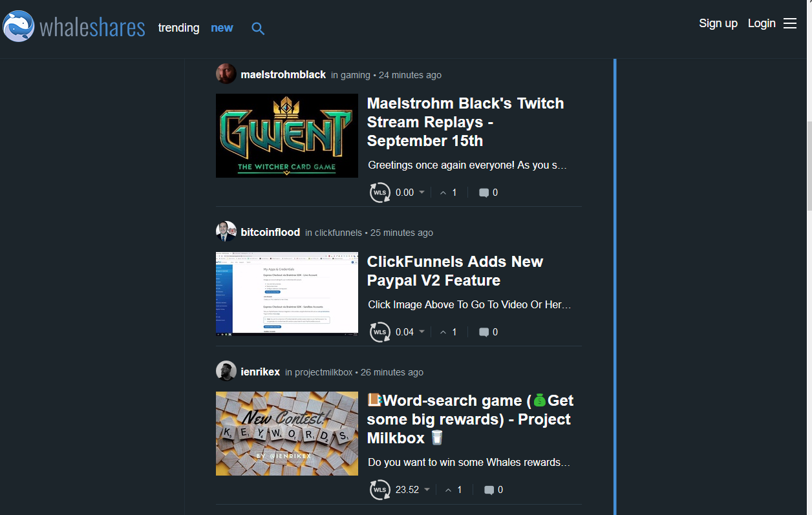This screenshot has height=515, width=812.
Task: Open comments on ClickFunnels Paypal post
Action: [x=484, y=332]
